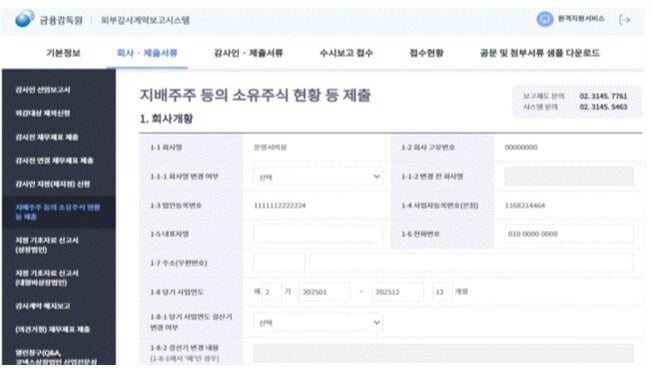Viewport: 653px width, 368px height.
Task: Open 열린창구(Q&A) sidebar item
Action: click(56, 357)
